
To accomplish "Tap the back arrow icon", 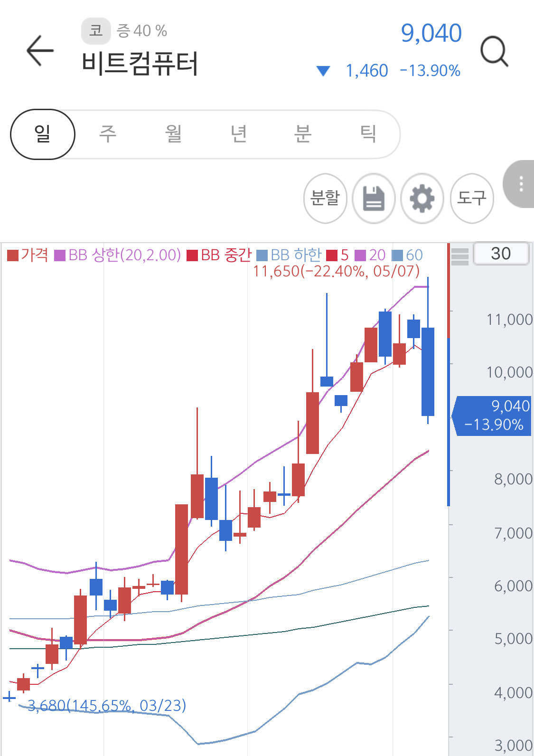I will click(40, 50).
